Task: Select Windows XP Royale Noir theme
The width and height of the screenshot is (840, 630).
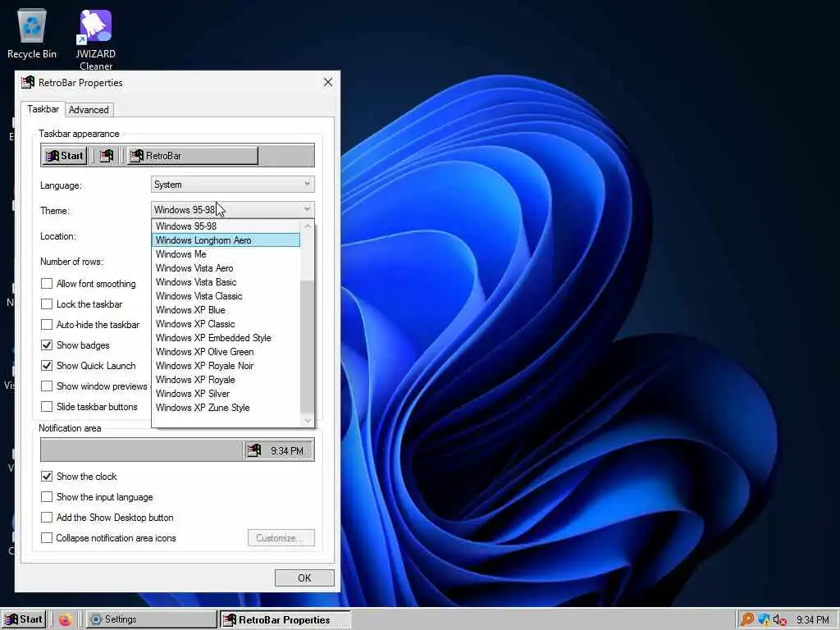Action: (226, 365)
